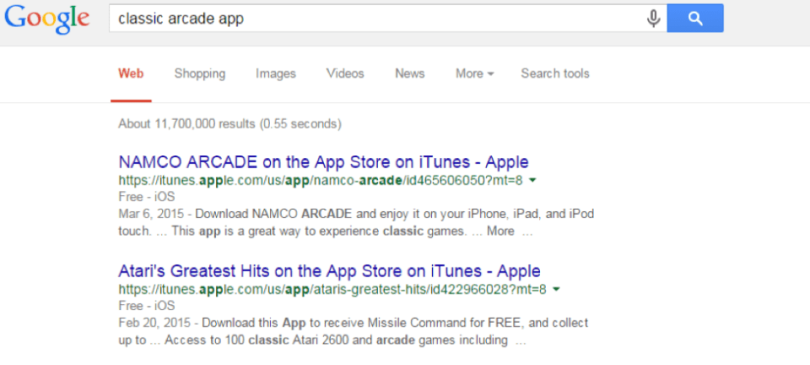Open Atari's Greatest Hits App Store result
The image size is (810, 365).
tap(330, 271)
